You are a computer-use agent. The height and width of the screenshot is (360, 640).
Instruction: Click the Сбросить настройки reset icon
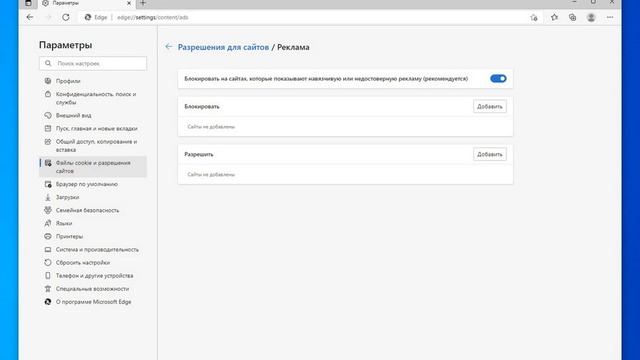[x=48, y=262]
